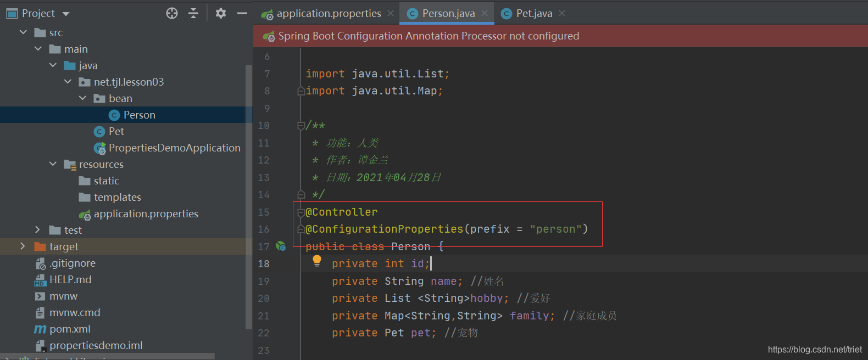Image resolution: width=868 pixels, height=360 pixels.
Task: Collapse the resources folder
Action: tap(53, 164)
